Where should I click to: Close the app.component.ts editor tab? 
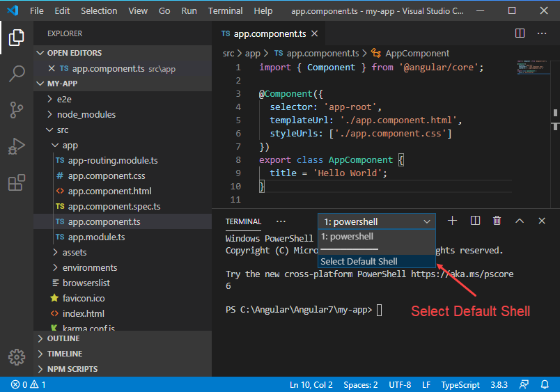314,33
